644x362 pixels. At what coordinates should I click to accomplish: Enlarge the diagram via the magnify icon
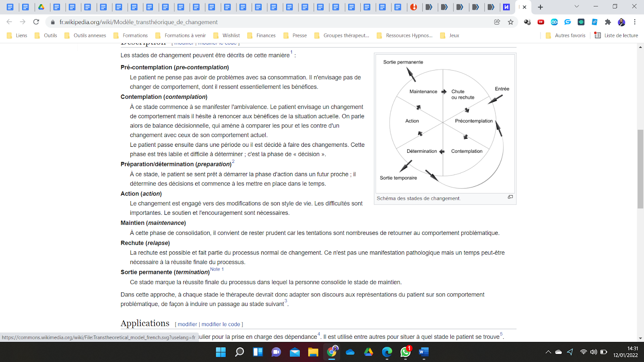point(510,197)
